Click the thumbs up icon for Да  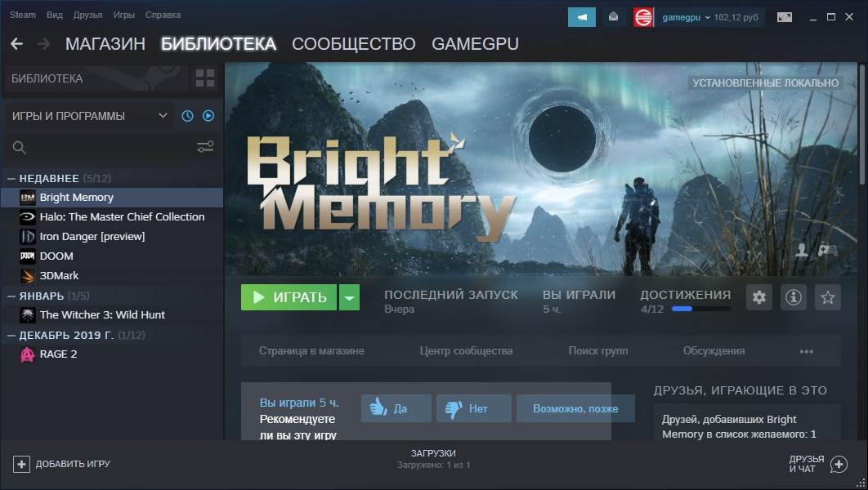[x=378, y=408]
